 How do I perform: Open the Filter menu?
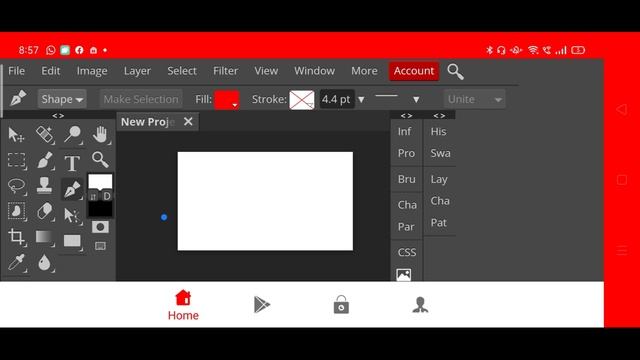click(x=225, y=71)
